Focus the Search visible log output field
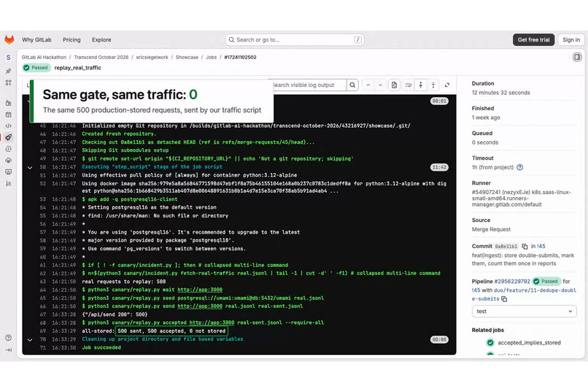This screenshot has height=392, width=588. coord(310,85)
